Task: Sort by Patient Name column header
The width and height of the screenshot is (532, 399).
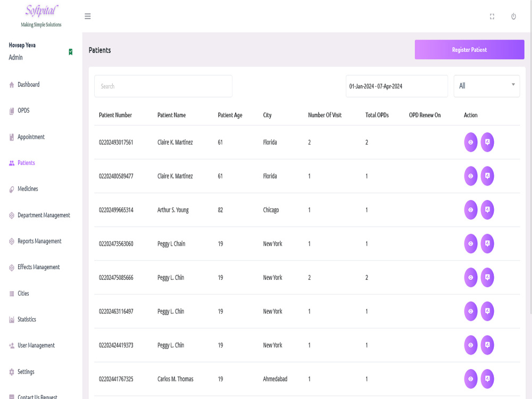Action: (172, 115)
